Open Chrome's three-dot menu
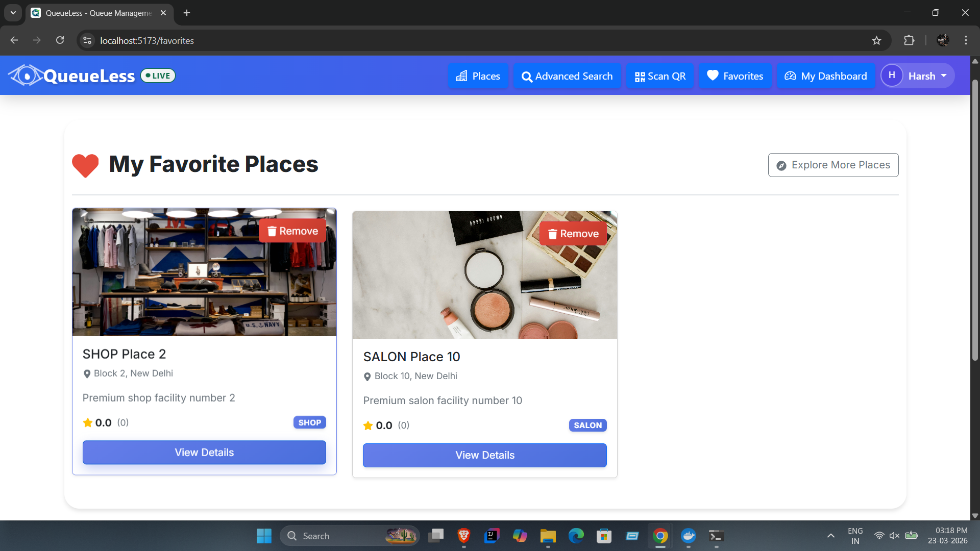Viewport: 980px width, 551px height. click(x=966, y=40)
